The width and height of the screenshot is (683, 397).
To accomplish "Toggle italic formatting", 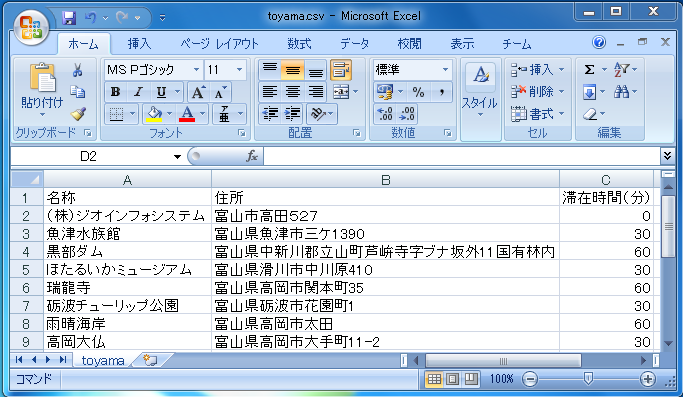I will [139, 92].
